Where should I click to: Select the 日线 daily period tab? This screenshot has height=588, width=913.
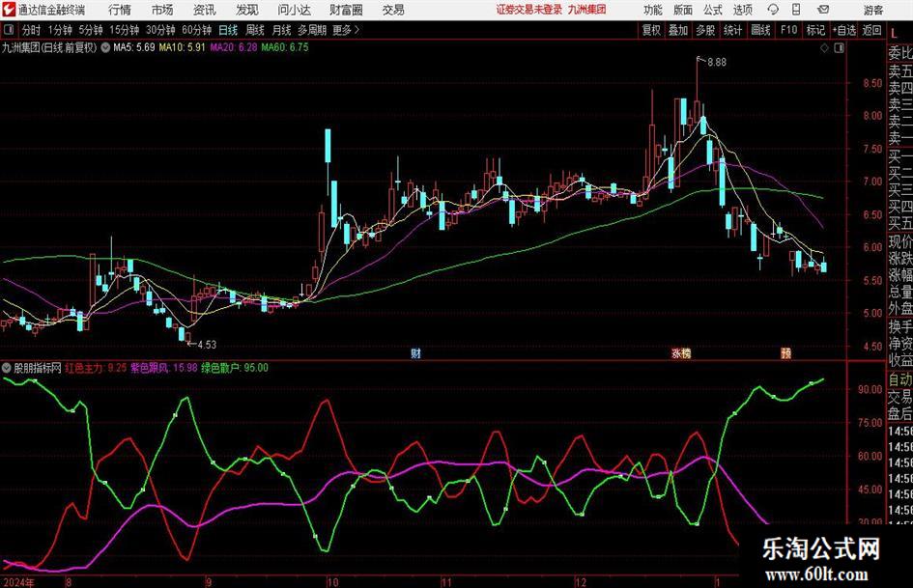(x=228, y=30)
